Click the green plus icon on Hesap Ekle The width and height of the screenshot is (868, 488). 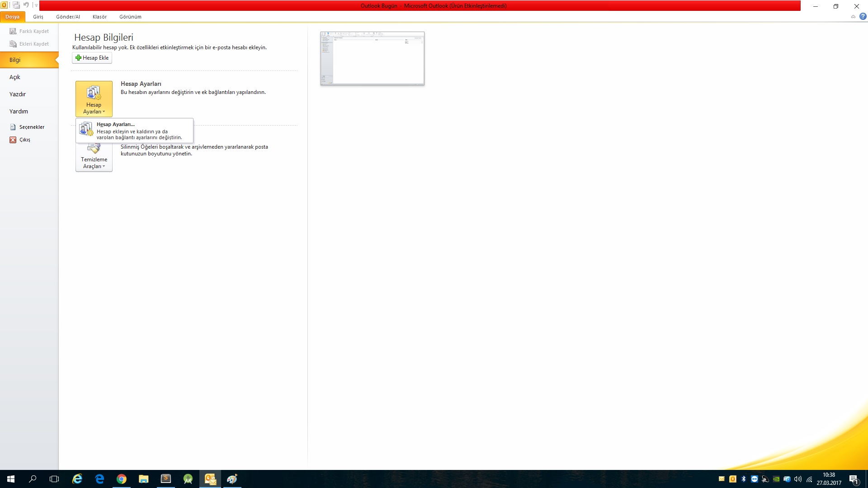coord(78,58)
